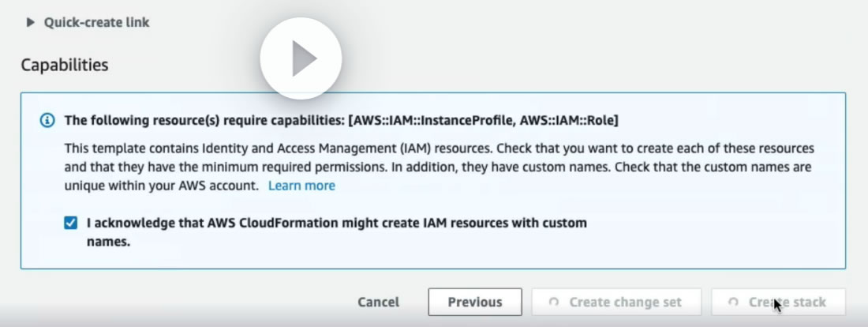
Task: Expand the Quick-create link section arrow
Action: point(31,22)
